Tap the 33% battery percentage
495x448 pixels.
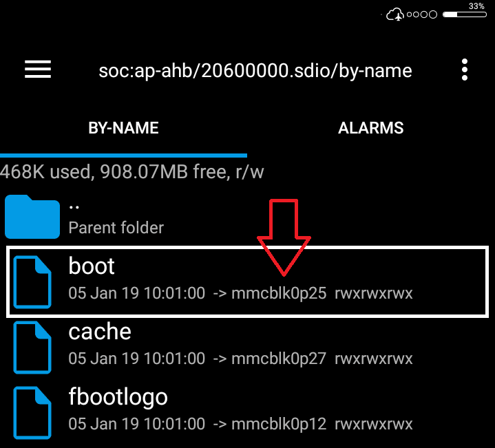[x=476, y=6]
